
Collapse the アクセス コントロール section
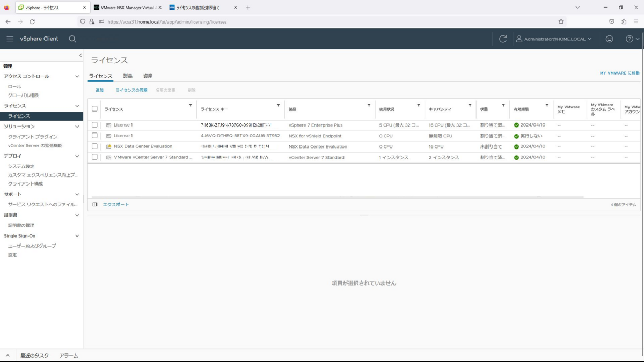[77, 77]
